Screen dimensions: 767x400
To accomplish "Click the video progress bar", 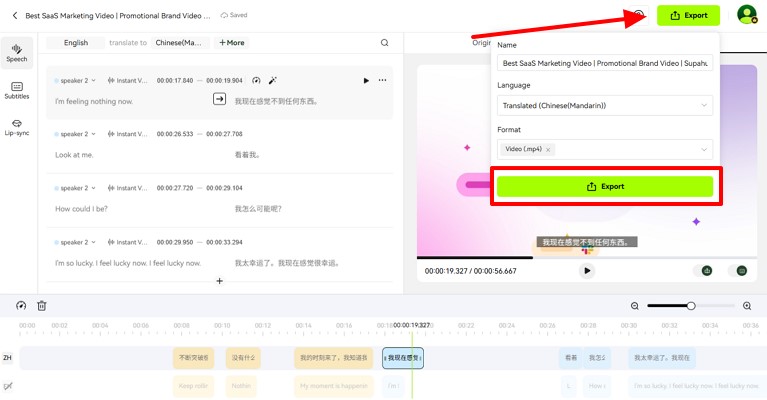I will click(x=587, y=257).
